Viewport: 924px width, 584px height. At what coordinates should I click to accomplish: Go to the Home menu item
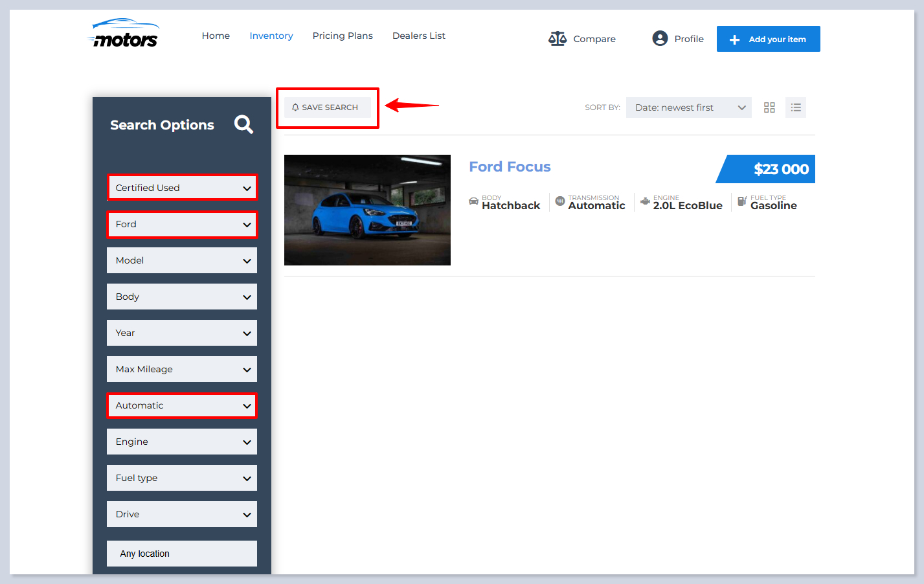(x=216, y=36)
